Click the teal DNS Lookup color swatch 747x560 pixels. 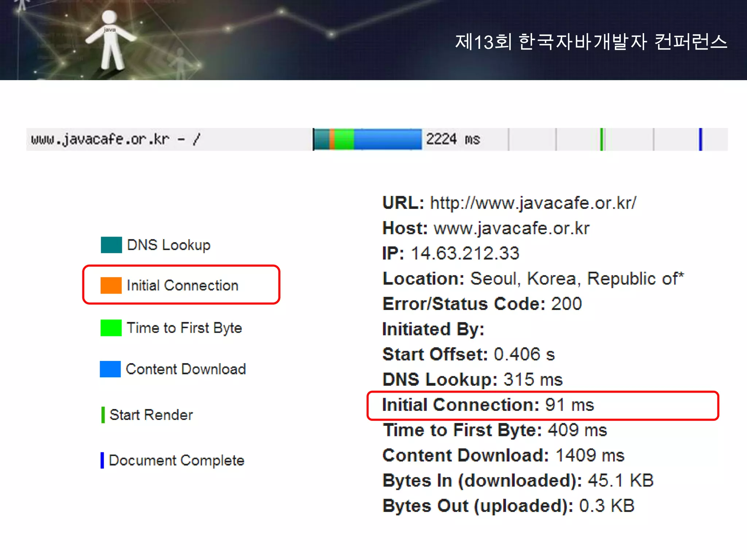coord(111,245)
